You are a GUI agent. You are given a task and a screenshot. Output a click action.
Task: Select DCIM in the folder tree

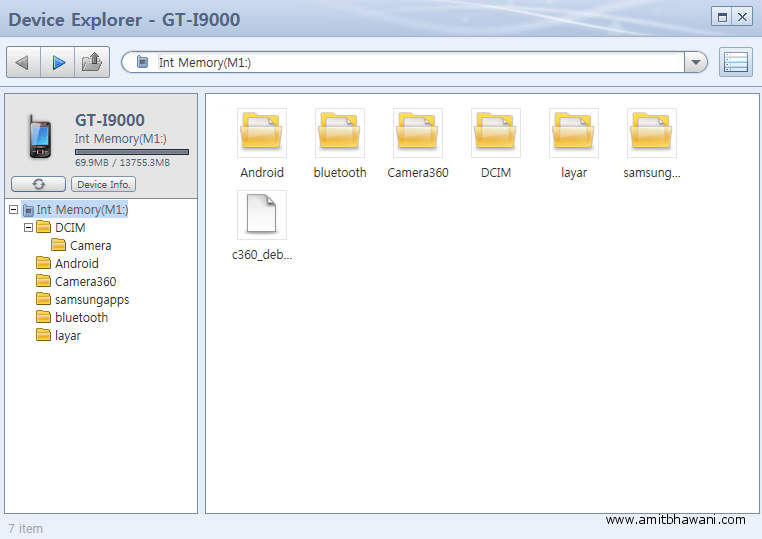click(61, 227)
